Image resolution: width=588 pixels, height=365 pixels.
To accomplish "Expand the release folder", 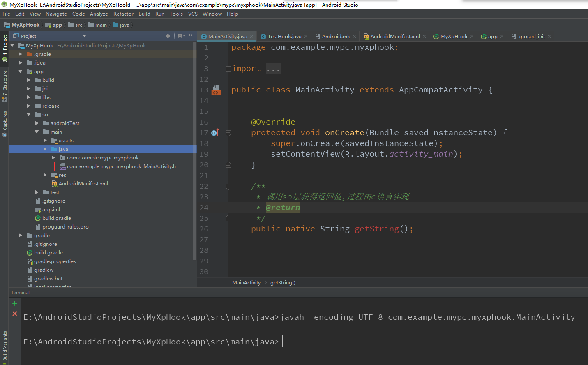I will tap(29, 106).
